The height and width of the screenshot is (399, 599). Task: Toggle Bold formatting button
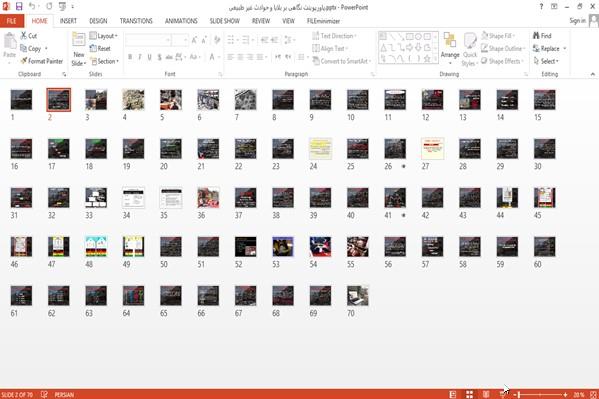tap(130, 57)
